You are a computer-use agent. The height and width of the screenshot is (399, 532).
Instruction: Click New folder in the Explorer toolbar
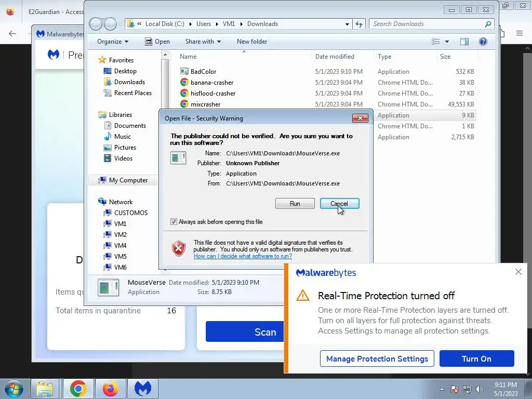[x=252, y=42]
